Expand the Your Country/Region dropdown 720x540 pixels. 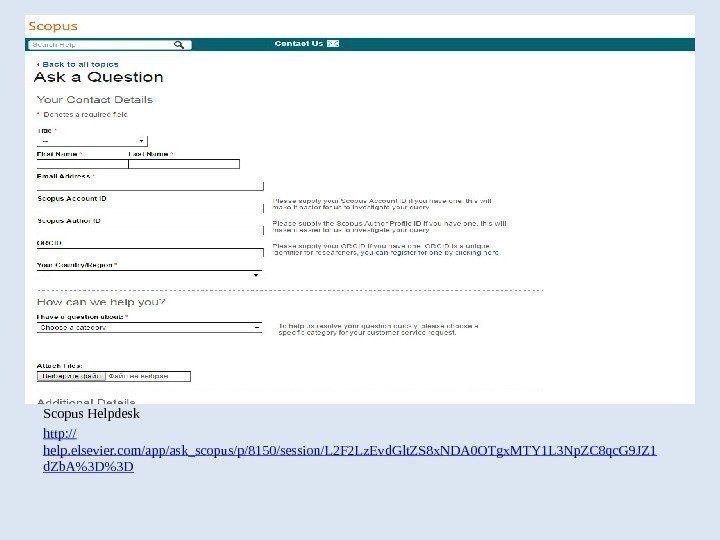(149, 275)
